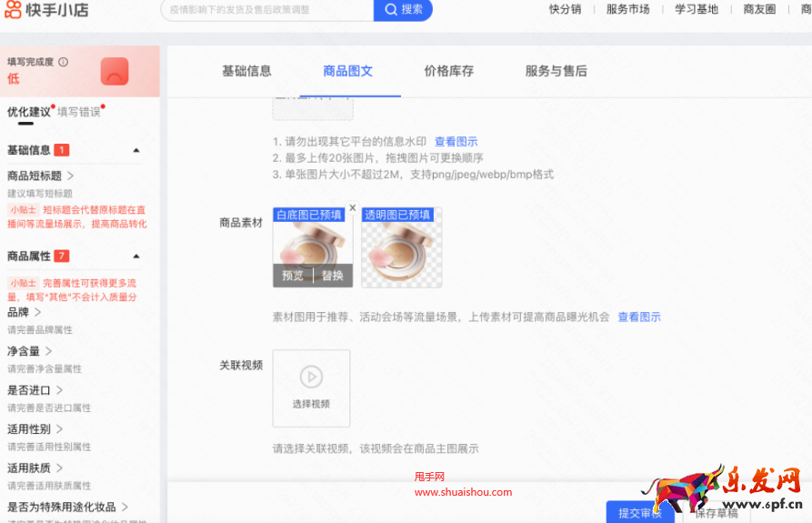Click 查看图示 link after 素材图 description
The height and width of the screenshot is (523, 812).
(x=639, y=317)
